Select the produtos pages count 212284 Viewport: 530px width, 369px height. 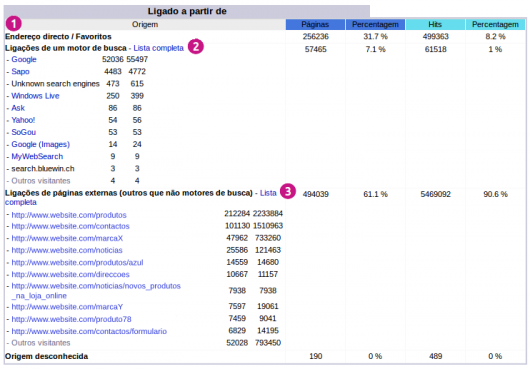(237, 214)
